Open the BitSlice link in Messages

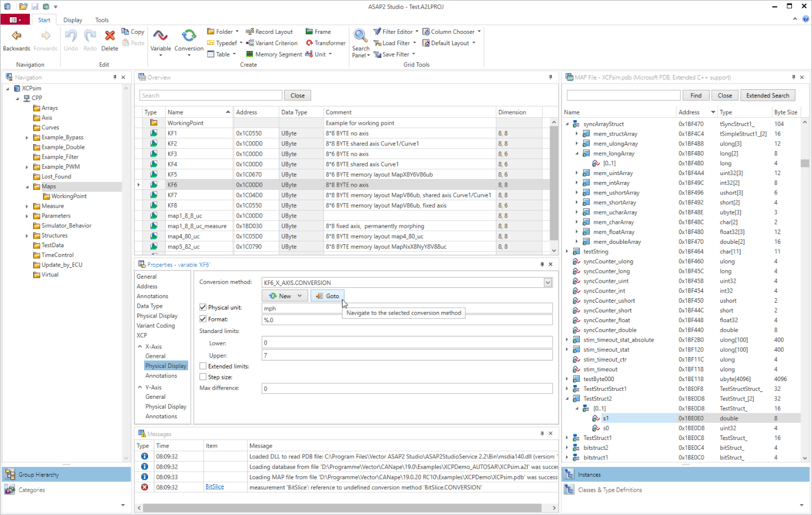[214, 487]
